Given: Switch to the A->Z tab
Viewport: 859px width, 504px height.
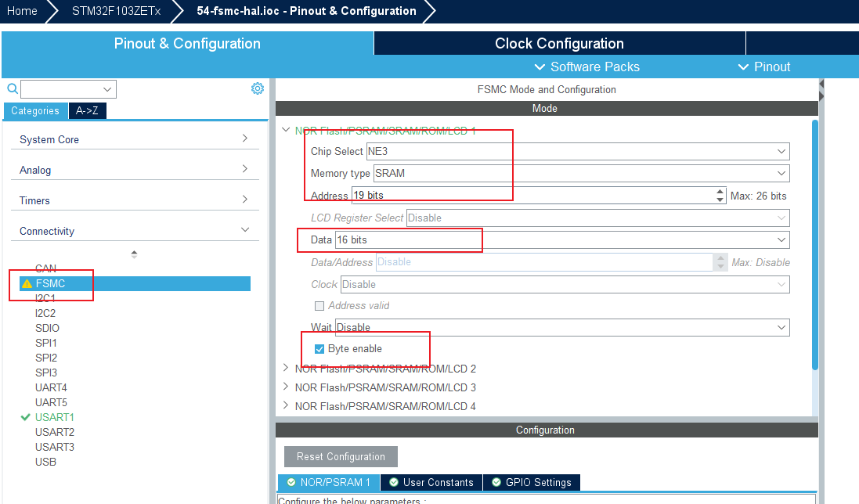Looking at the screenshot, I should (x=87, y=110).
